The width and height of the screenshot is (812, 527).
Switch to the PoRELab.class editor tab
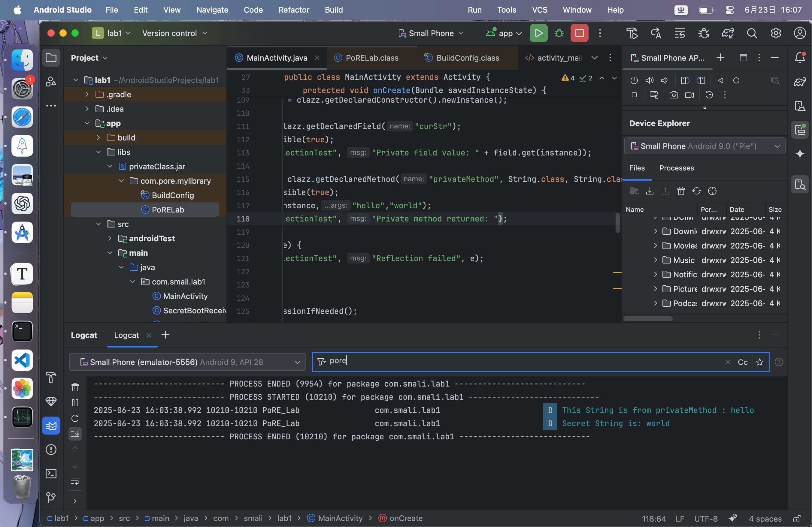pyautogui.click(x=371, y=58)
